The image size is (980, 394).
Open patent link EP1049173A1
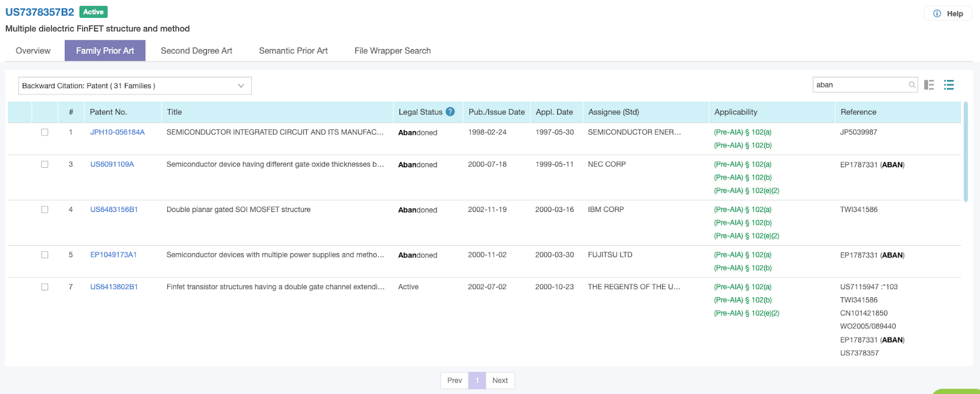113,255
